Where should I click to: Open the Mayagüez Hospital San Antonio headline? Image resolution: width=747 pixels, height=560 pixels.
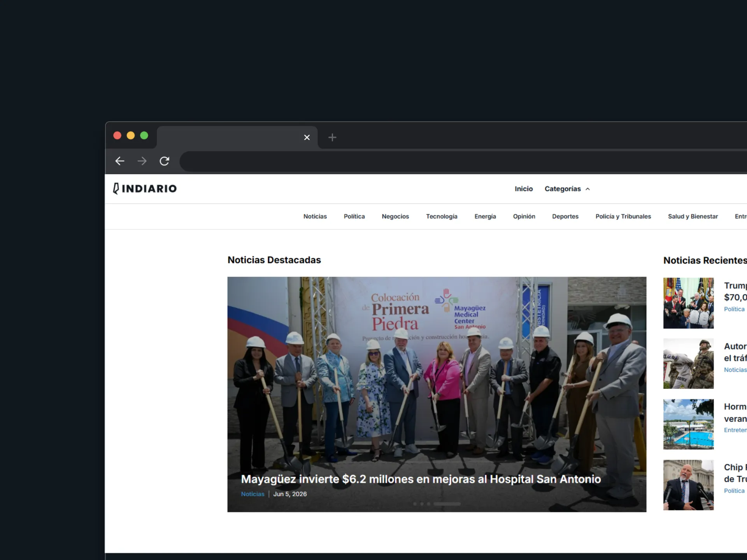pyautogui.click(x=421, y=479)
